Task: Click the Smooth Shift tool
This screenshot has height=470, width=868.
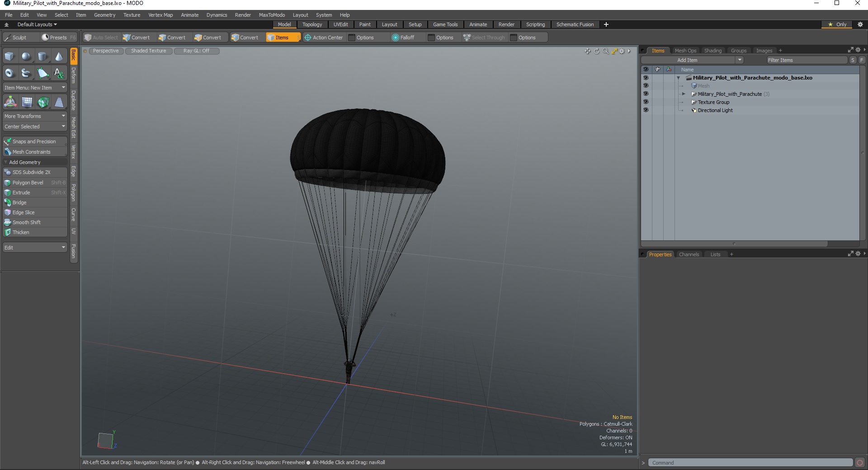Action: (35, 222)
